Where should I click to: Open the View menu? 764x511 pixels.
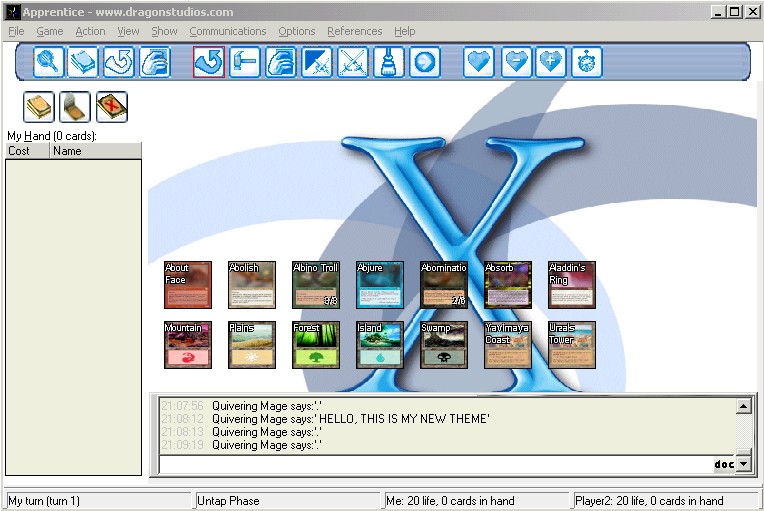(128, 31)
